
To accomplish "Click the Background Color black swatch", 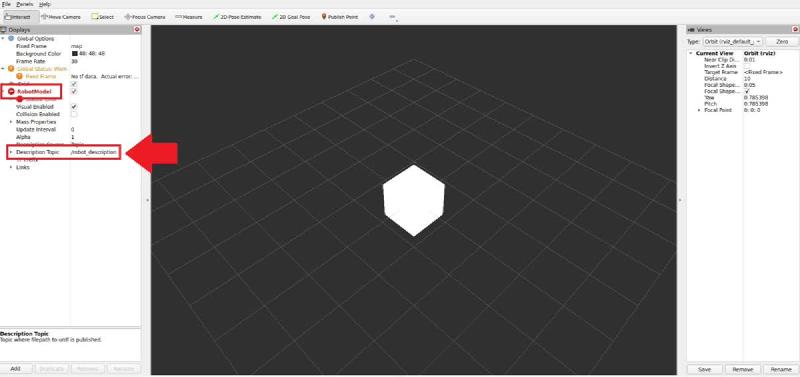I will click(74, 54).
